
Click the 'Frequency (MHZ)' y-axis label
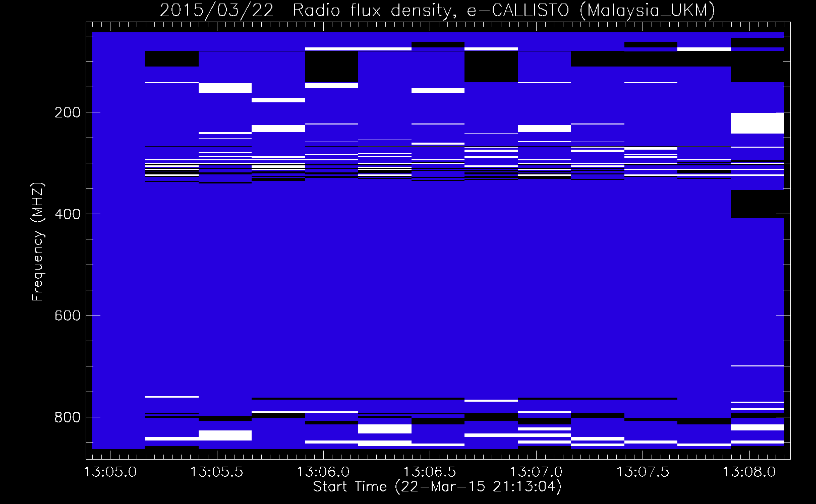[37, 241]
